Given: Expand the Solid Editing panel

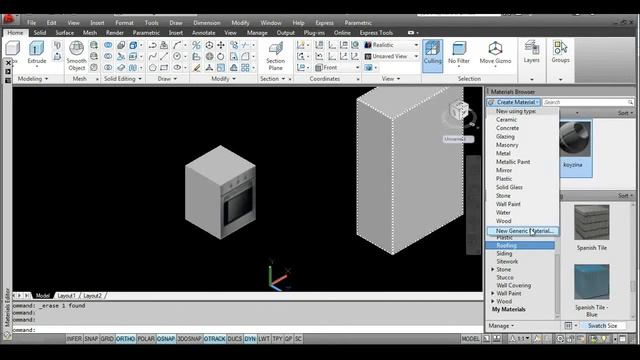Looking at the screenshot, I should click(122, 79).
